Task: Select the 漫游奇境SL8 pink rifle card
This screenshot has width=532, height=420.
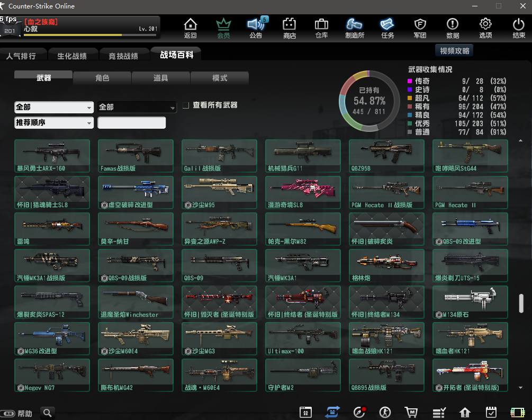Action: click(x=303, y=192)
